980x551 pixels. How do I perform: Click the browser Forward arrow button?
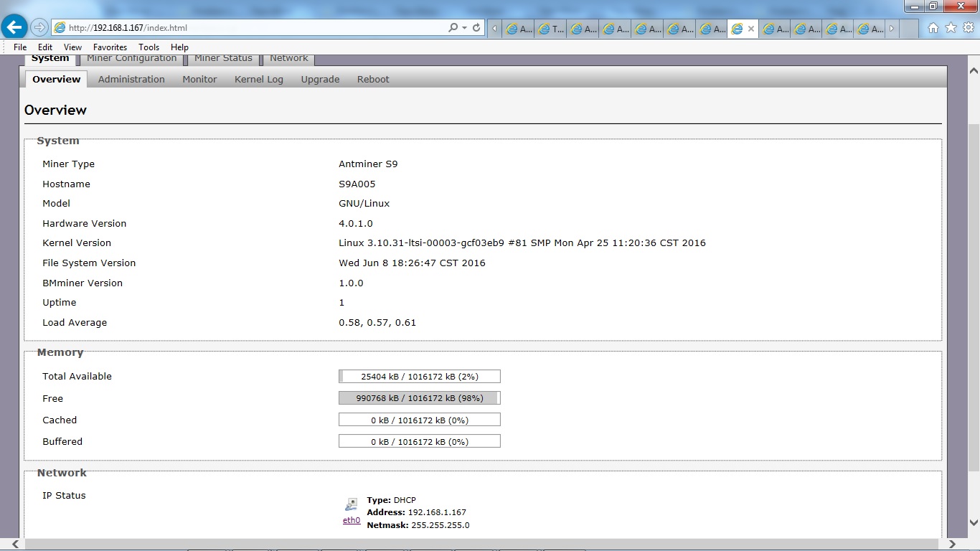[x=39, y=27]
